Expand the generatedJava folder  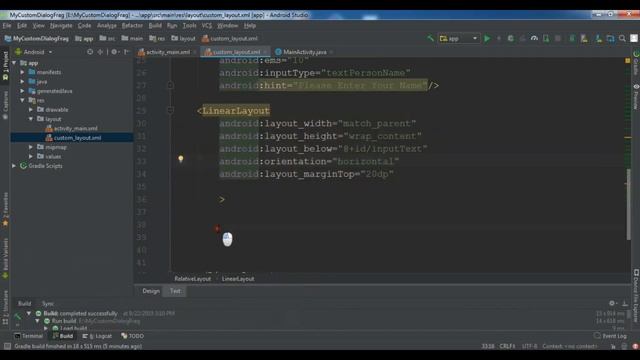pos(23,91)
